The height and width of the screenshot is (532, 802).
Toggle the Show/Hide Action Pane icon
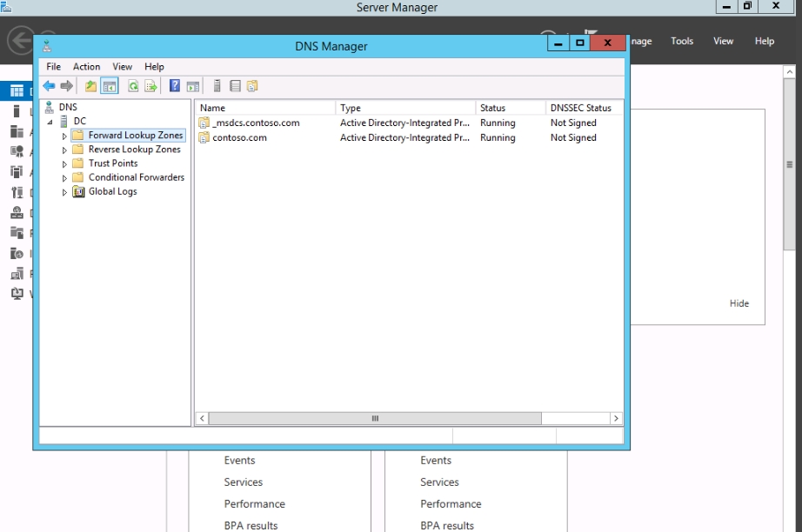tap(193, 86)
